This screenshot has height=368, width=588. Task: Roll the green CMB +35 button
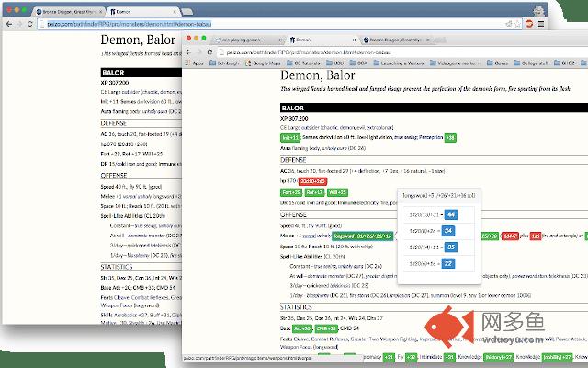click(x=326, y=328)
